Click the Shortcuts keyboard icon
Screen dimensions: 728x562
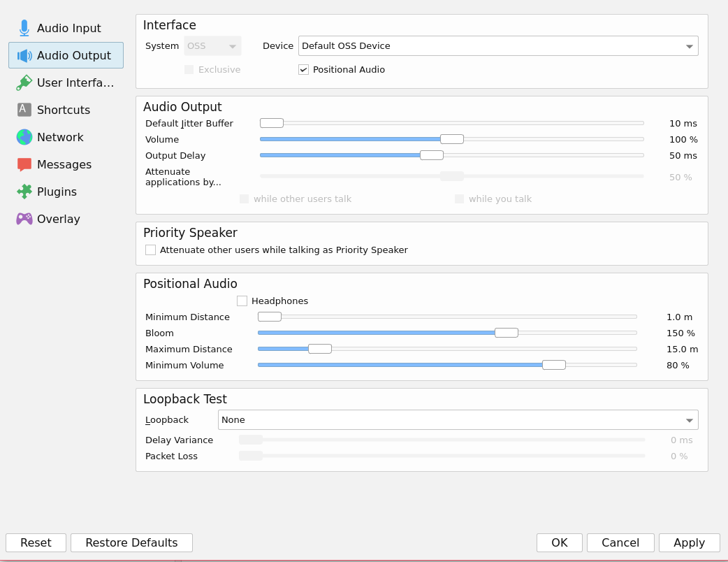pyautogui.click(x=24, y=110)
